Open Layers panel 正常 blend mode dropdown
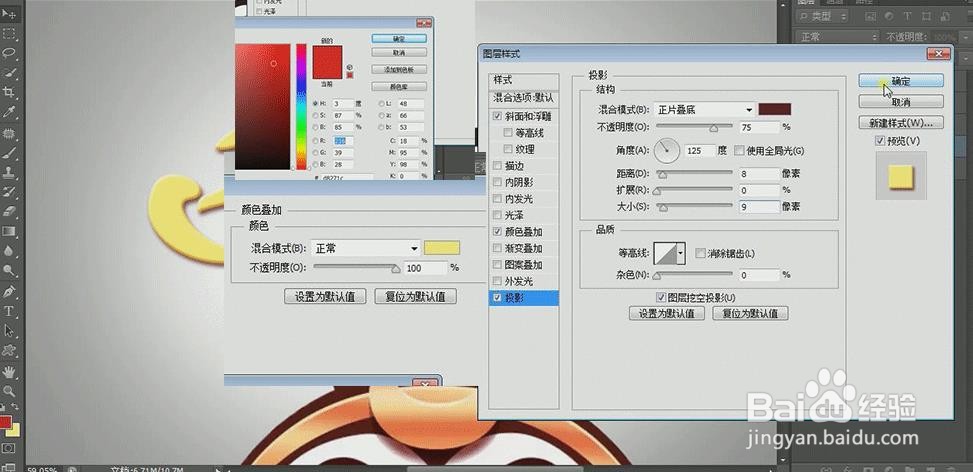Image resolution: width=973 pixels, height=472 pixels. [x=836, y=37]
